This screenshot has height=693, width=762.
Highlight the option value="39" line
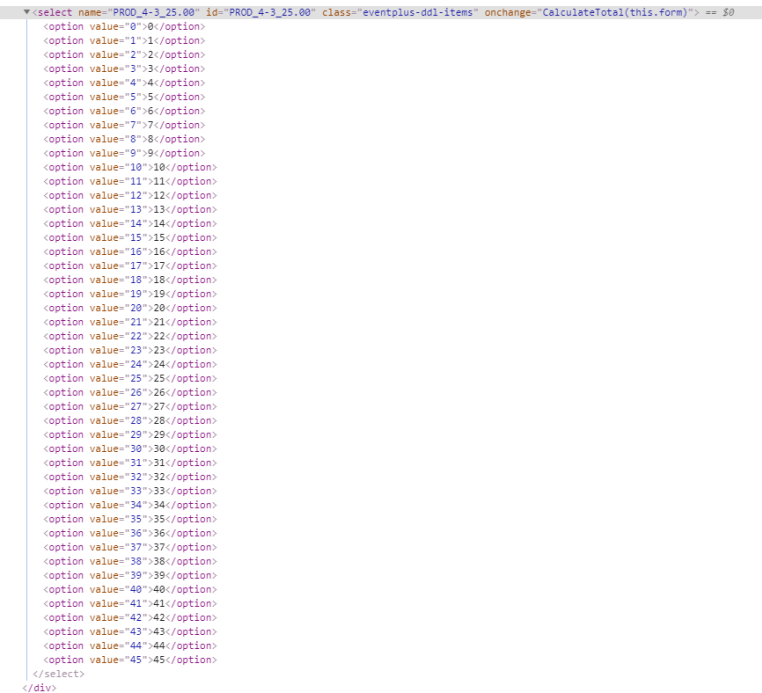point(130,576)
